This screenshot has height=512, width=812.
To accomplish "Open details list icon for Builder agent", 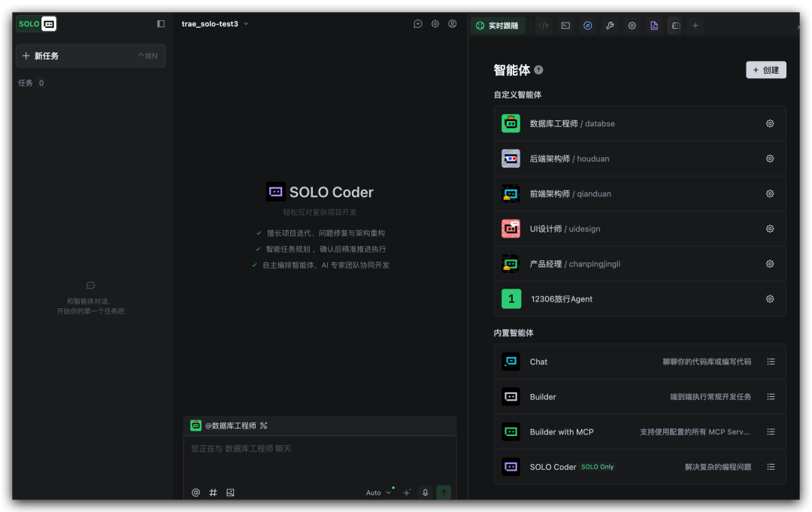I will tap(771, 397).
